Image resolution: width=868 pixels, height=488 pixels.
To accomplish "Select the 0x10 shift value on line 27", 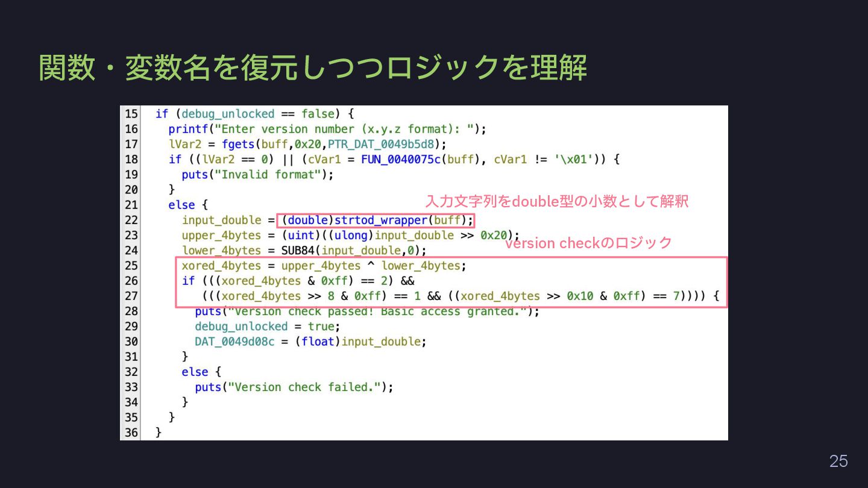I will pyautogui.click(x=580, y=296).
